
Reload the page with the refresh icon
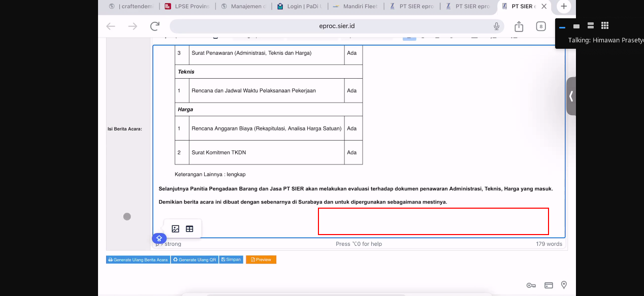click(x=155, y=26)
